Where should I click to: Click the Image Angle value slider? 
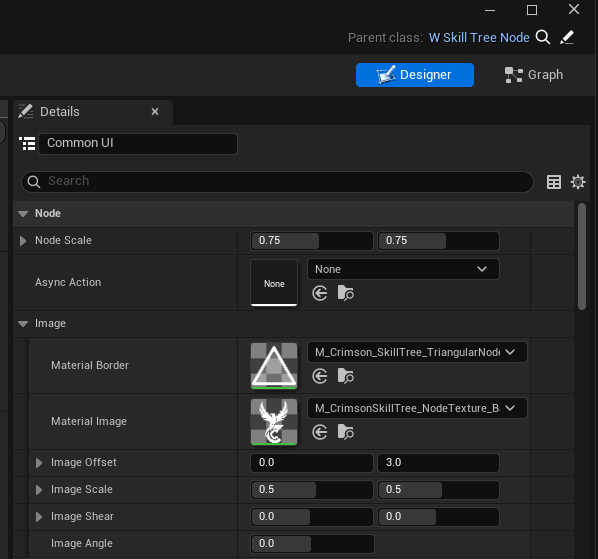click(312, 543)
